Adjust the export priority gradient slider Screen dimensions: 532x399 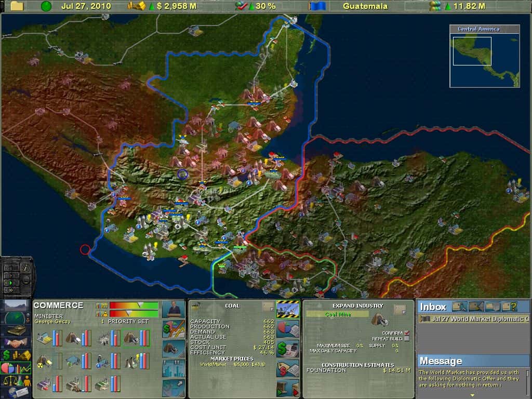coord(139,306)
